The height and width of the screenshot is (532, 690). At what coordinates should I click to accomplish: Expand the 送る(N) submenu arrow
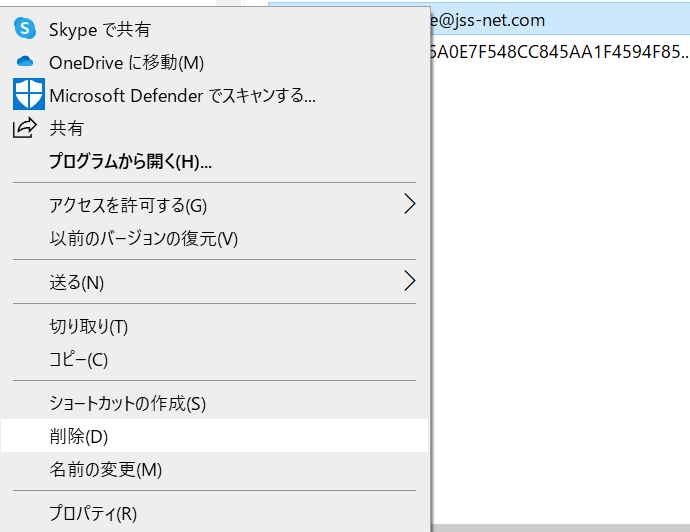click(x=409, y=281)
